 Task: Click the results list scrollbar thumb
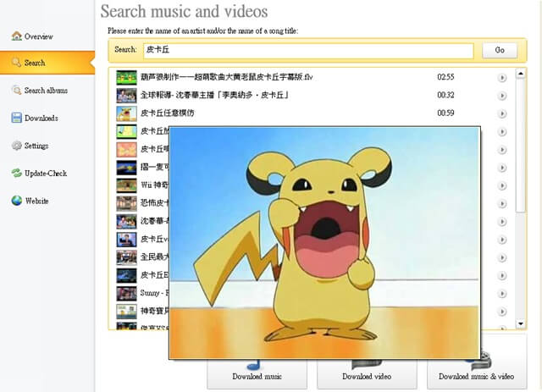click(521, 145)
